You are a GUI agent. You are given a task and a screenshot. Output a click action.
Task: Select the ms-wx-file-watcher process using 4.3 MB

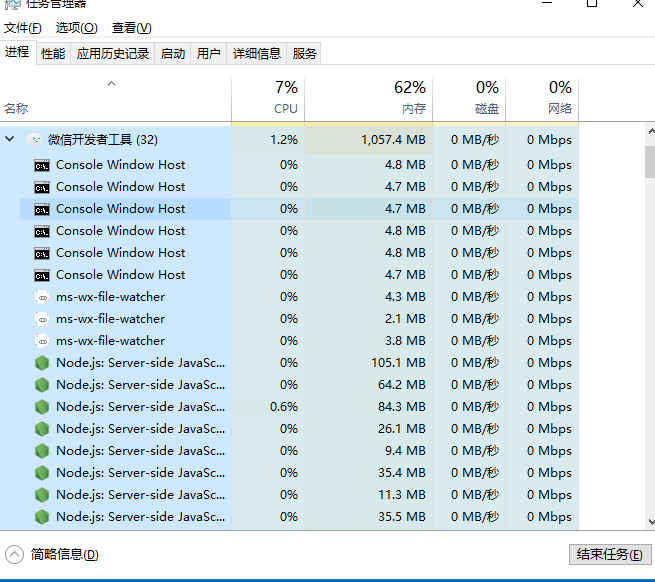tap(110, 297)
